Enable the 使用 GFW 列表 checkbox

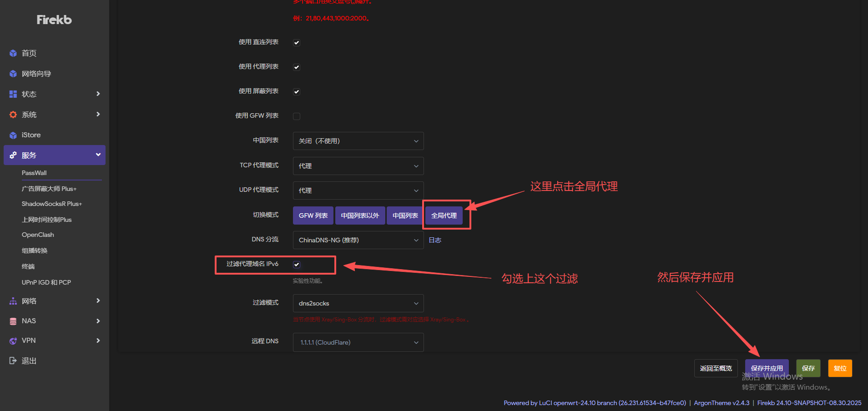(297, 116)
